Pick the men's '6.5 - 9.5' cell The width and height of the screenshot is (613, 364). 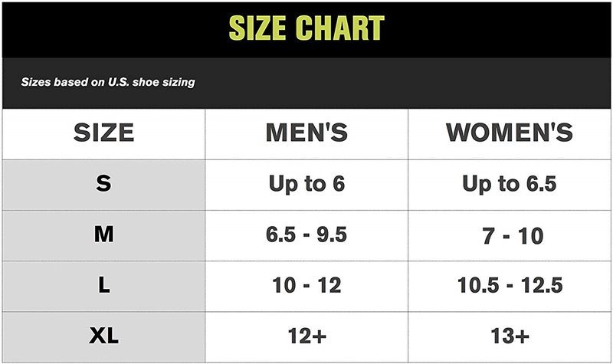(x=306, y=234)
